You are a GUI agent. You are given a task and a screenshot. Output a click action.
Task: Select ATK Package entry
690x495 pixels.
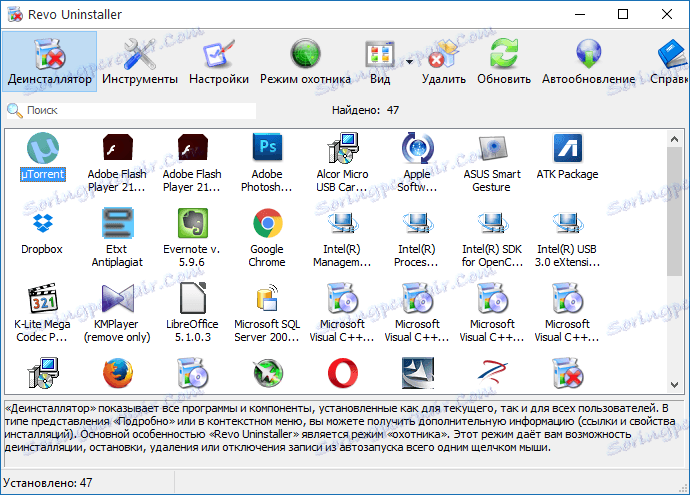(x=567, y=157)
